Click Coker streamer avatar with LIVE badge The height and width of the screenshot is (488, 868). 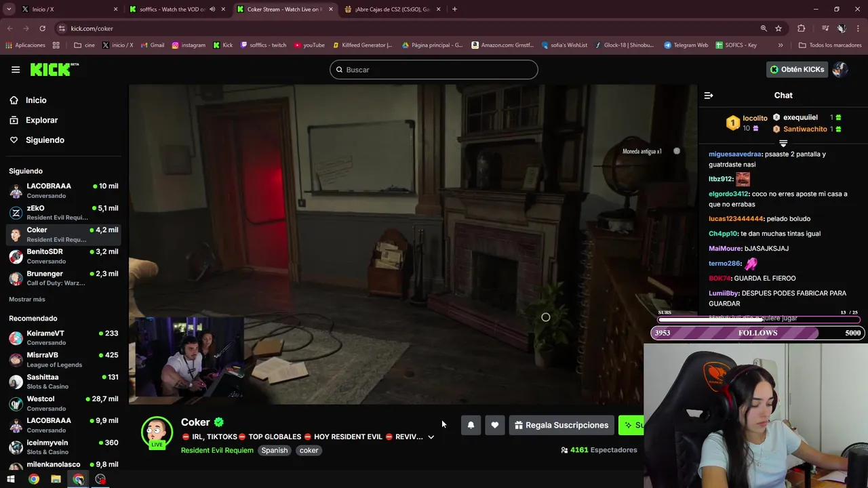click(157, 432)
